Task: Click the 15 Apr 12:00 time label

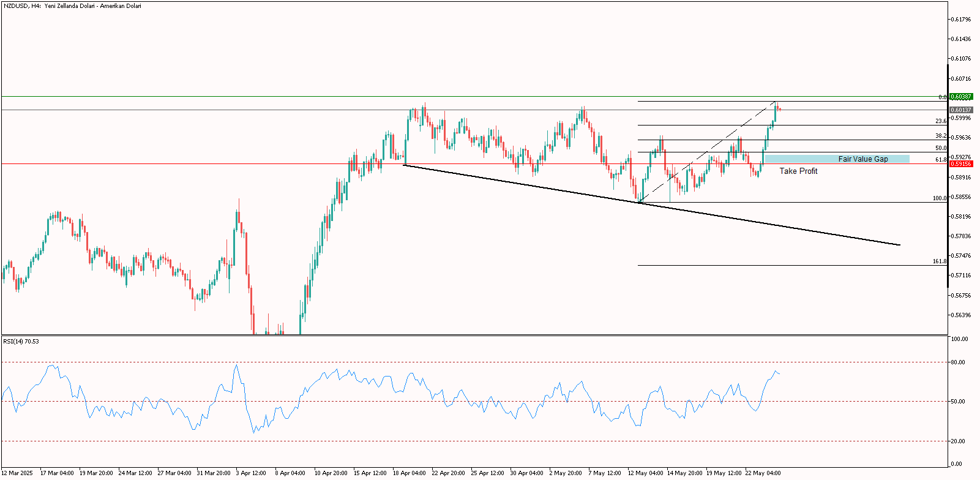Action: coord(370,473)
